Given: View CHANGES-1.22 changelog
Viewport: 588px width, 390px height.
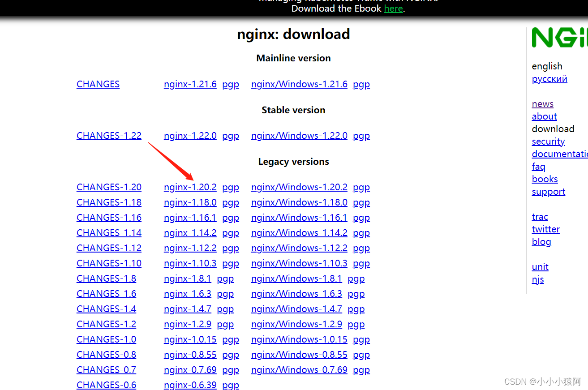Looking at the screenshot, I should coord(108,135).
